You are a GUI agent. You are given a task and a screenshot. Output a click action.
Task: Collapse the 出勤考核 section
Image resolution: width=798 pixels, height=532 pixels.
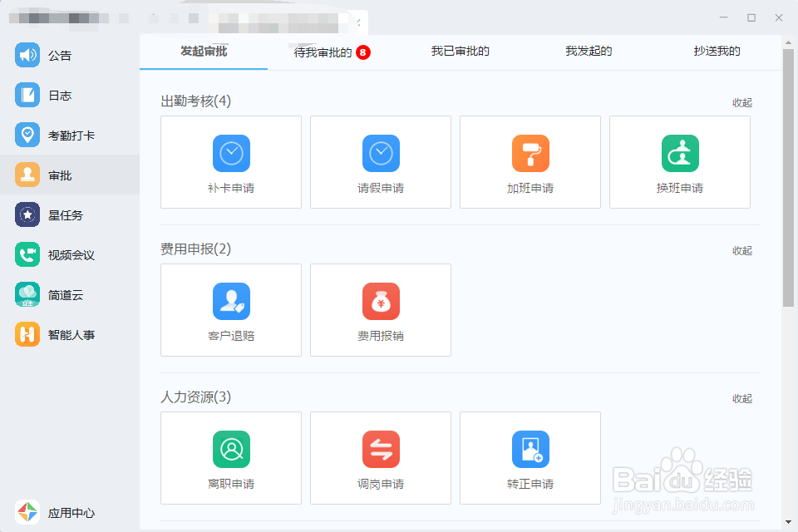pyautogui.click(x=741, y=102)
